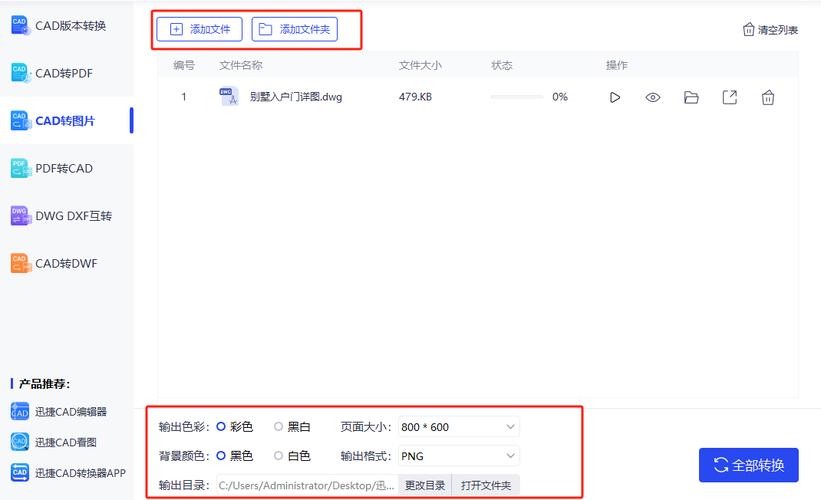Viewport: 821px width, 500px height.
Task: Open the 迅捷CAD转换器APP link
Action: (x=80, y=473)
